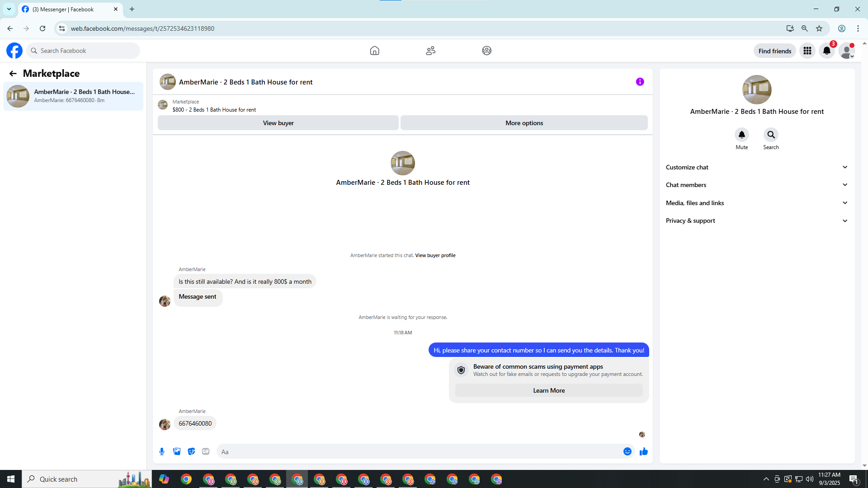This screenshot has width=868, height=488.
Task: Click the More options button
Action: tap(524, 123)
